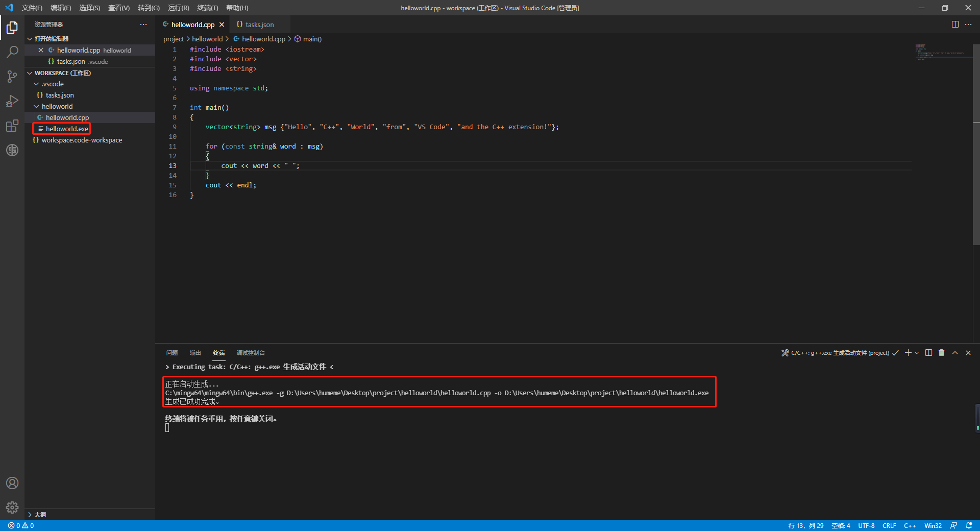The width and height of the screenshot is (980, 531).
Task: Split the editor to the right
Action: pos(955,25)
